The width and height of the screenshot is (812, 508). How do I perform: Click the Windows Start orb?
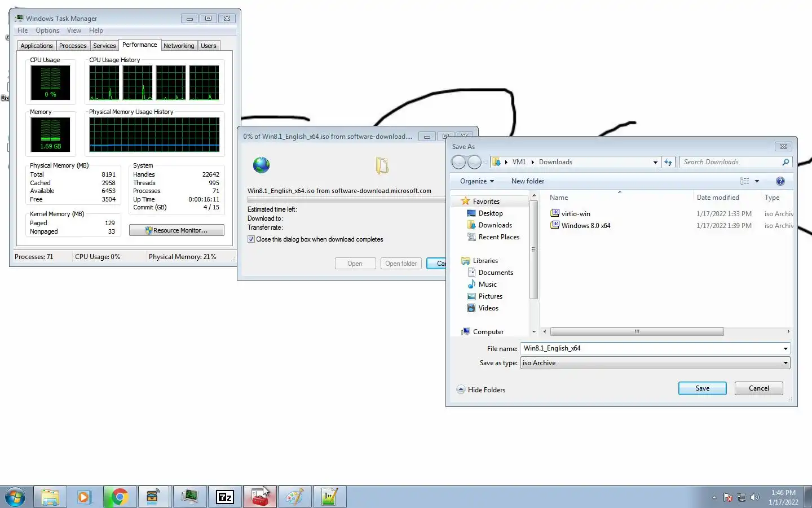(15, 497)
